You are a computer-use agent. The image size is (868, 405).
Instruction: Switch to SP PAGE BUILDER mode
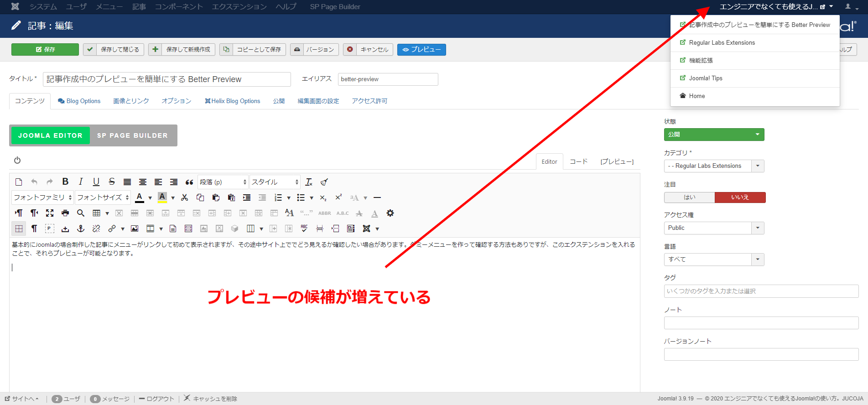(132, 135)
